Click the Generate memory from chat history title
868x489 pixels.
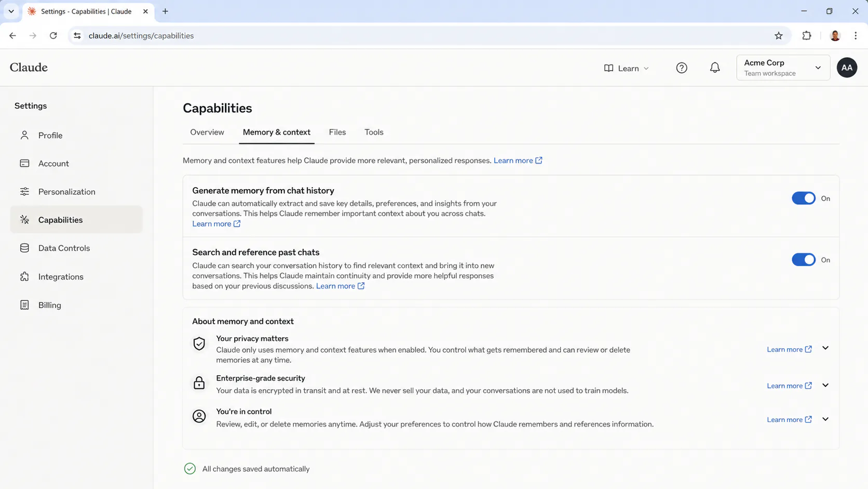tap(263, 191)
